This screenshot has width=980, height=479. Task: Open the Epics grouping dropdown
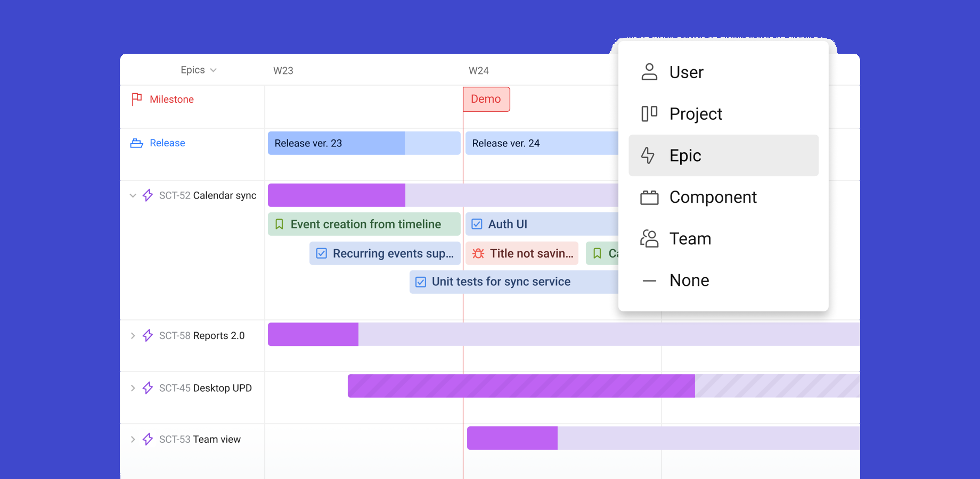click(198, 69)
